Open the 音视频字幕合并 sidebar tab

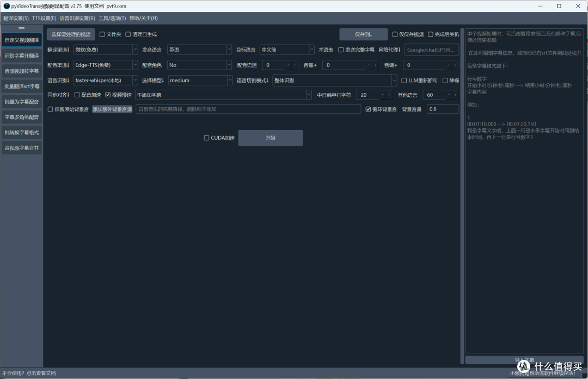(22, 147)
